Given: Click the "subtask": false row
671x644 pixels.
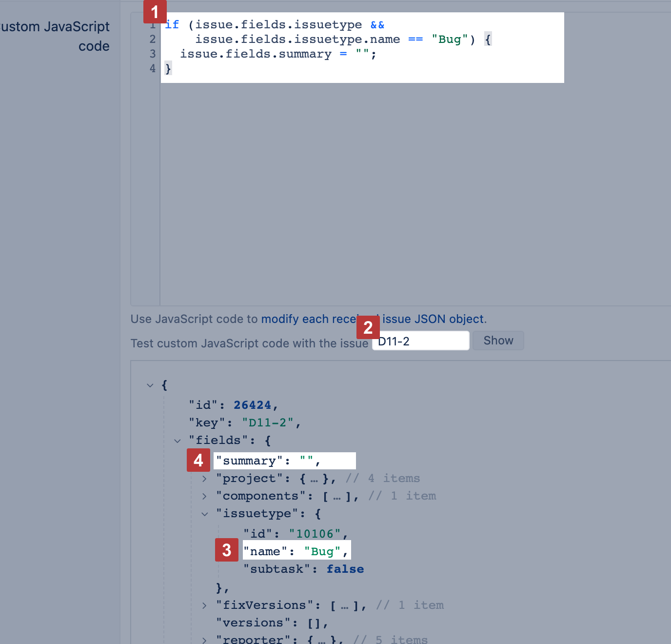Looking at the screenshot, I should coord(304,569).
